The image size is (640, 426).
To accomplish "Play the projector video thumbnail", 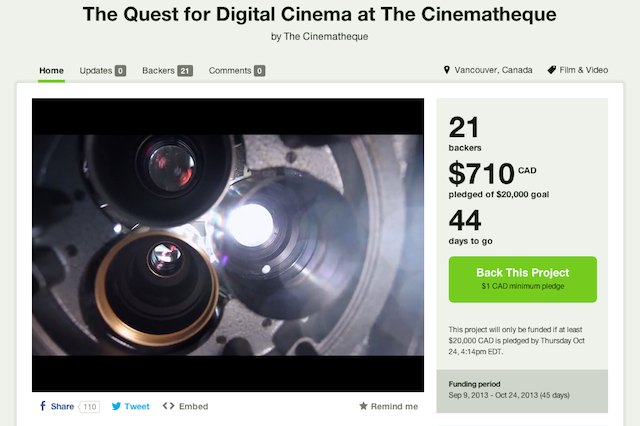I will click(x=228, y=245).
